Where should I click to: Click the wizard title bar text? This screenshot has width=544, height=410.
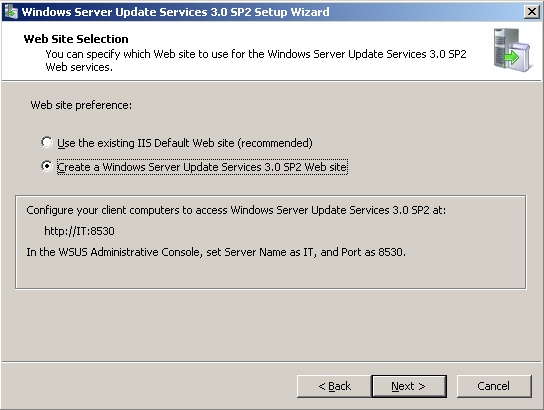(175, 12)
